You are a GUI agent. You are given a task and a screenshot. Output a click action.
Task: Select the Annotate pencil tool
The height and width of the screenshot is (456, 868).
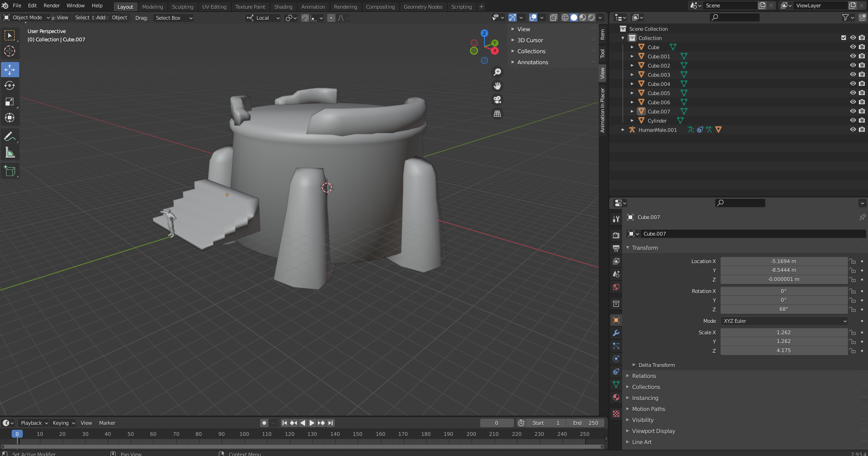[10, 136]
